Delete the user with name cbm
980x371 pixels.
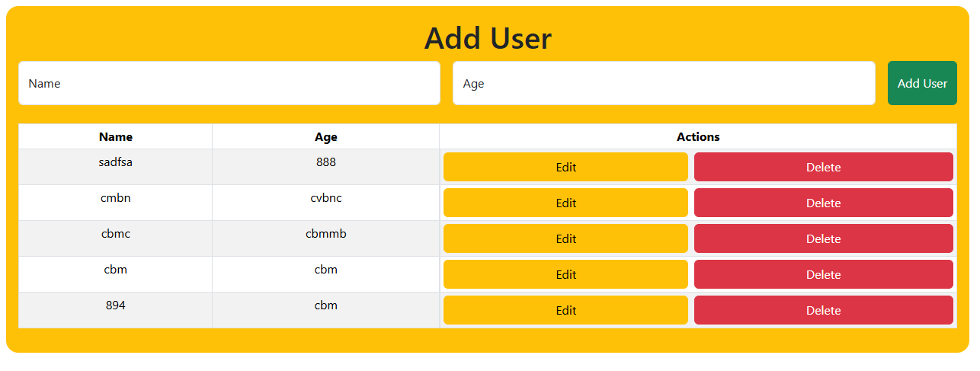pyautogui.click(x=823, y=274)
